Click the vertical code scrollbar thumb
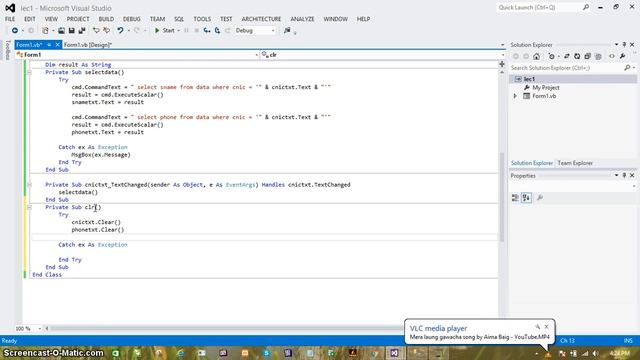640x360 pixels. point(502,197)
